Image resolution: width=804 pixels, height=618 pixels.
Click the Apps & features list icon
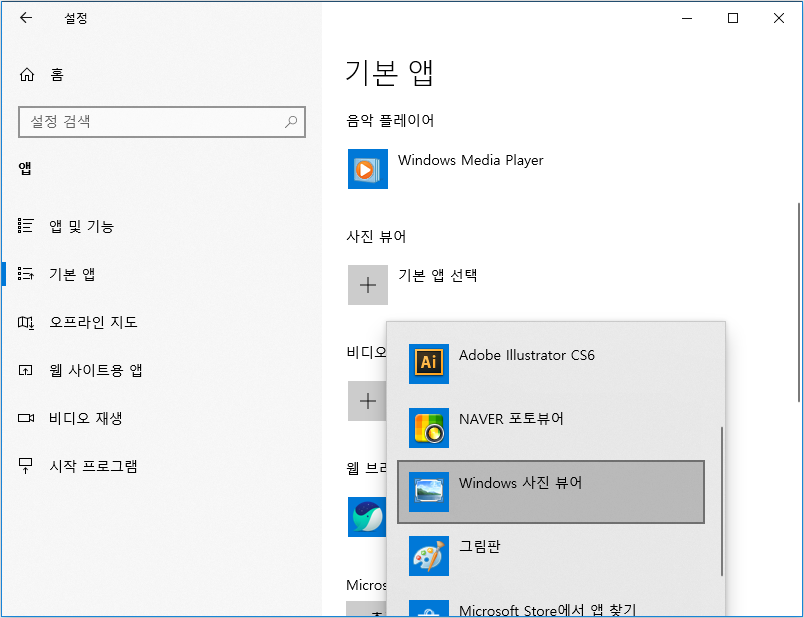coord(26,226)
